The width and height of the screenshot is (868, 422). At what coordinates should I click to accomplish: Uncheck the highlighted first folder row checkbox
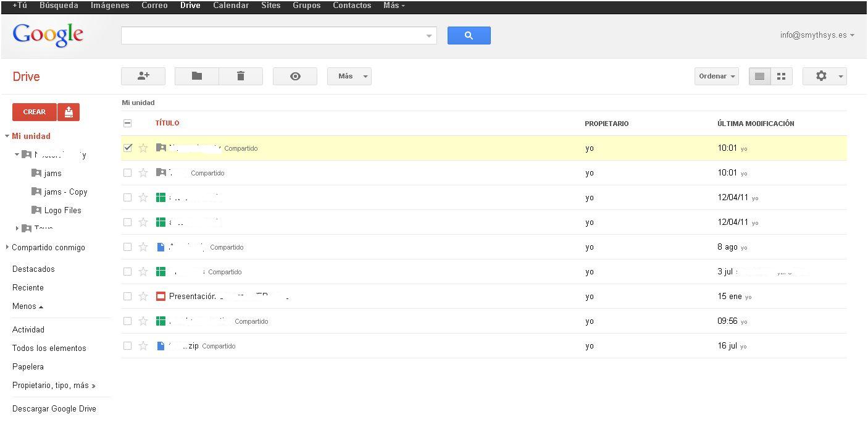pyautogui.click(x=128, y=148)
